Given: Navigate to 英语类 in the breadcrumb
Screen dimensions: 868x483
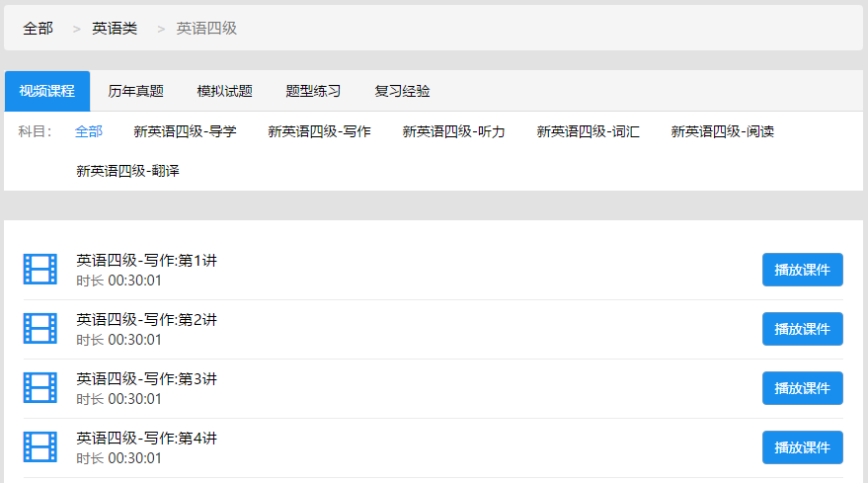Looking at the screenshot, I should coord(115,29).
